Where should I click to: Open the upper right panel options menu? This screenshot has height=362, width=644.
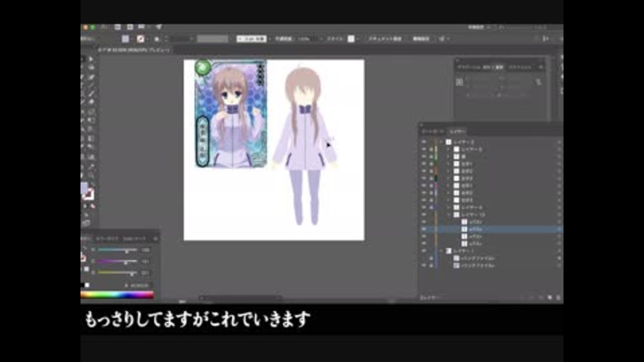[541, 67]
